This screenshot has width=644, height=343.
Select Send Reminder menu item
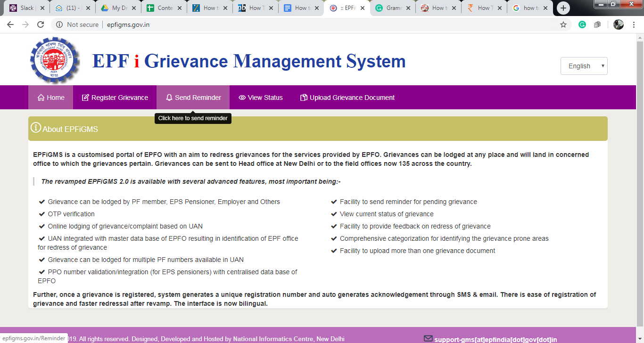click(x=193, y=98)
